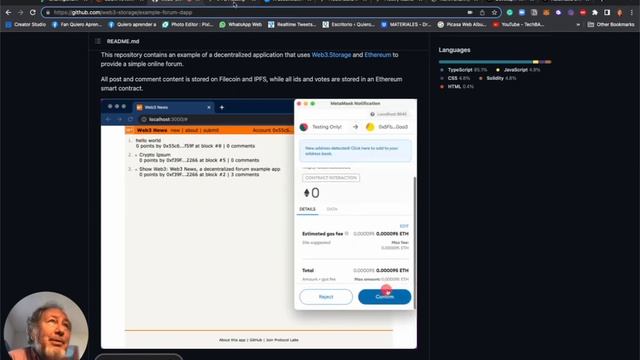Expand the hidden bookmarks chevron
Screen dimensions: 640x360
pyautogui.click(x=578, y=24)
